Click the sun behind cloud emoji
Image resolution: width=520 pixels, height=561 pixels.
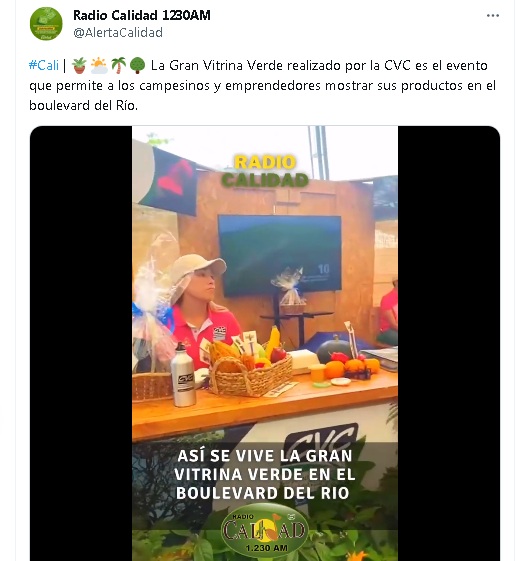click(99, 65)
